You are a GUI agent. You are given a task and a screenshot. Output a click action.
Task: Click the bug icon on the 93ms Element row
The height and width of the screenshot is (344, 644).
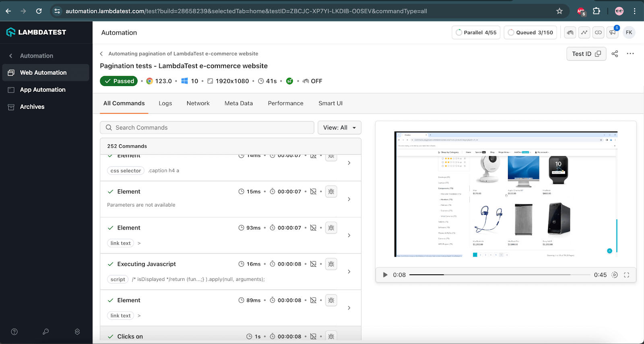pyautogui.click(x=331, y=228)
